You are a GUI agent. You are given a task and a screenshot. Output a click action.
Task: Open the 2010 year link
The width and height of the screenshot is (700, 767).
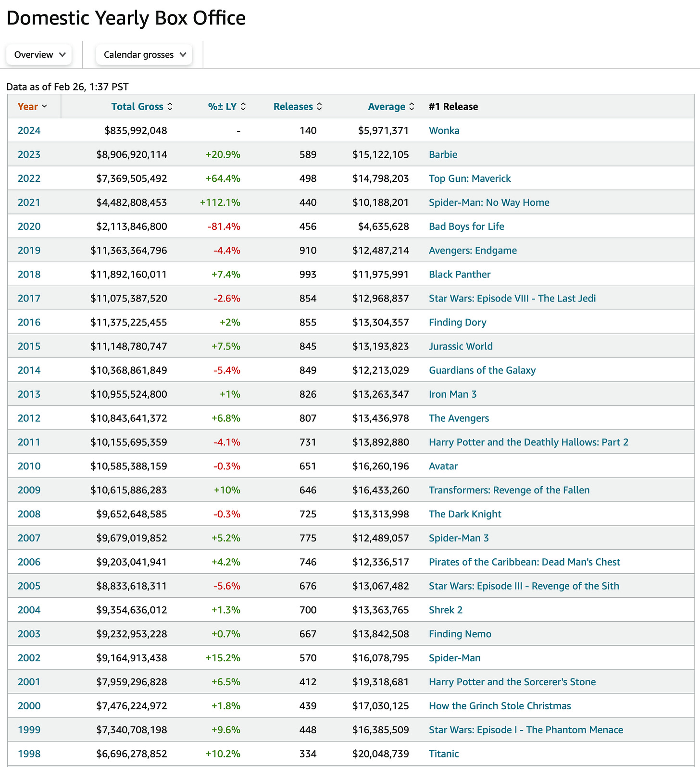tap(29, 466)
